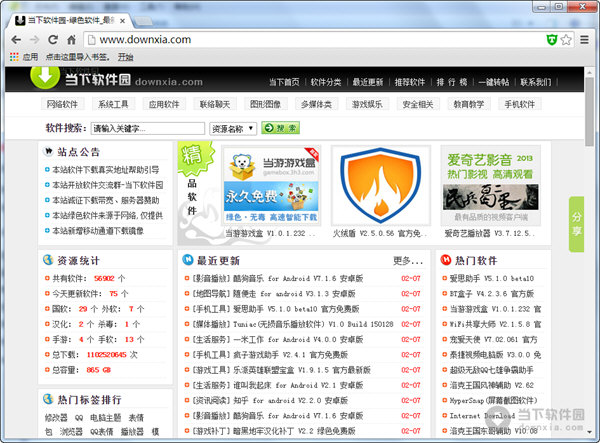600x443 pixels.
Task: Open 一键转帖 in top navigation
Action: pos(494,82)
